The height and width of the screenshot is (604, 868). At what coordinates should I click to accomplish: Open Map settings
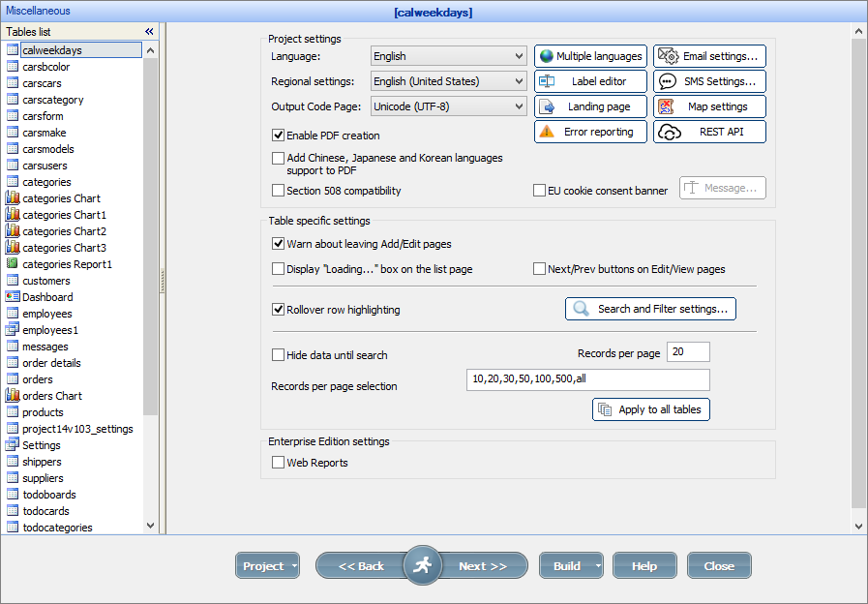(x=709, y=106)
